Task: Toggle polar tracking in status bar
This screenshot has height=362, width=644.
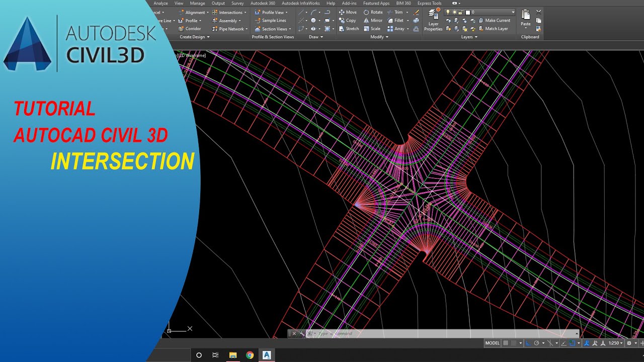Action: (x=536, y=343)
